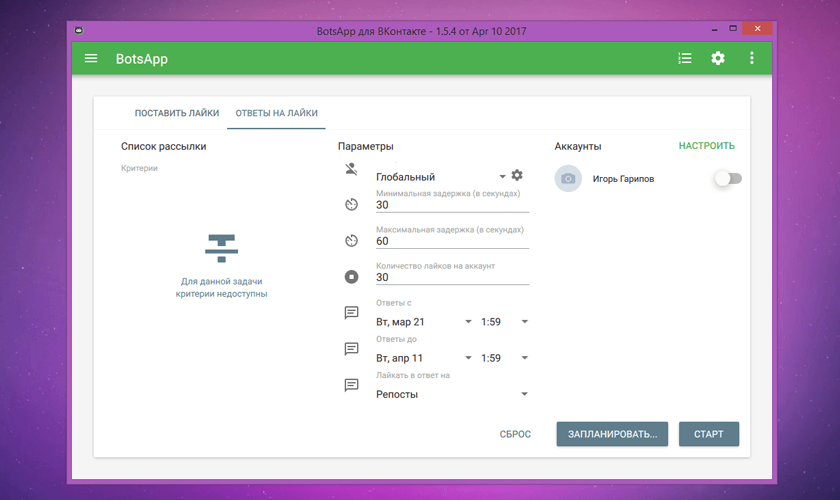Click message icon beside Лайкать в ответ на
This screenshot has height=500, width=840.
[x=351, y=385]
